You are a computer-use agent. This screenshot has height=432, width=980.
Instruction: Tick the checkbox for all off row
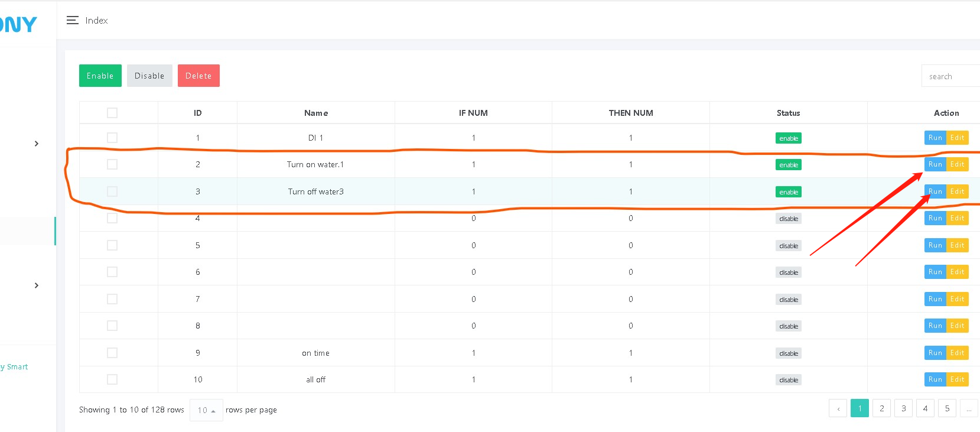pos(112,379)
